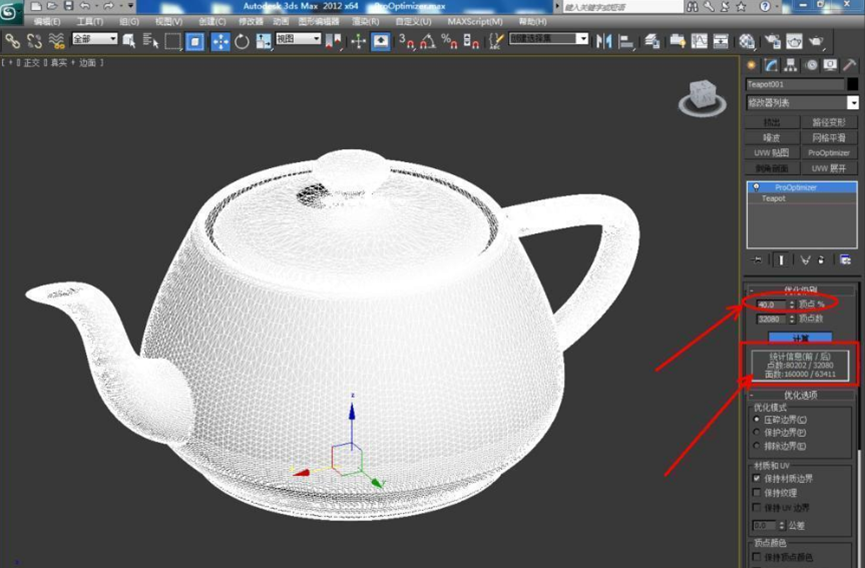
Task: Click the Render Production teapot icon
Action: click(x=816, y=41)
